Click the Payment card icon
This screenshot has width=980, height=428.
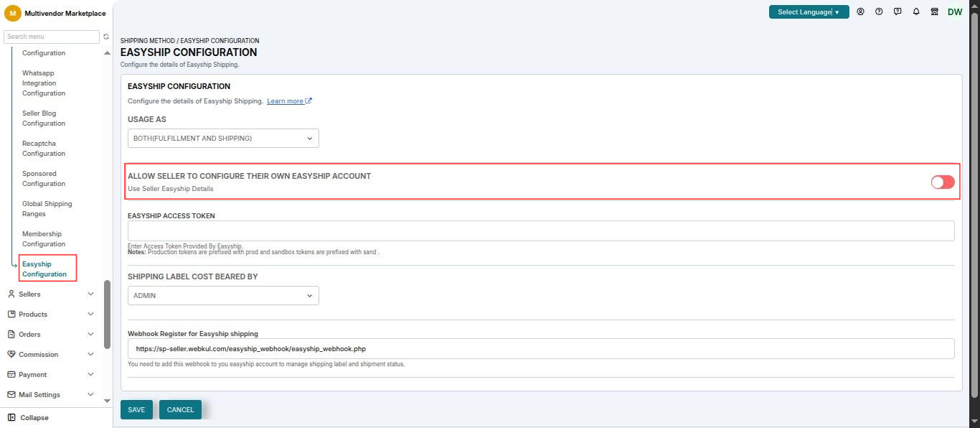pyautogui.click(x=11, y=374)
